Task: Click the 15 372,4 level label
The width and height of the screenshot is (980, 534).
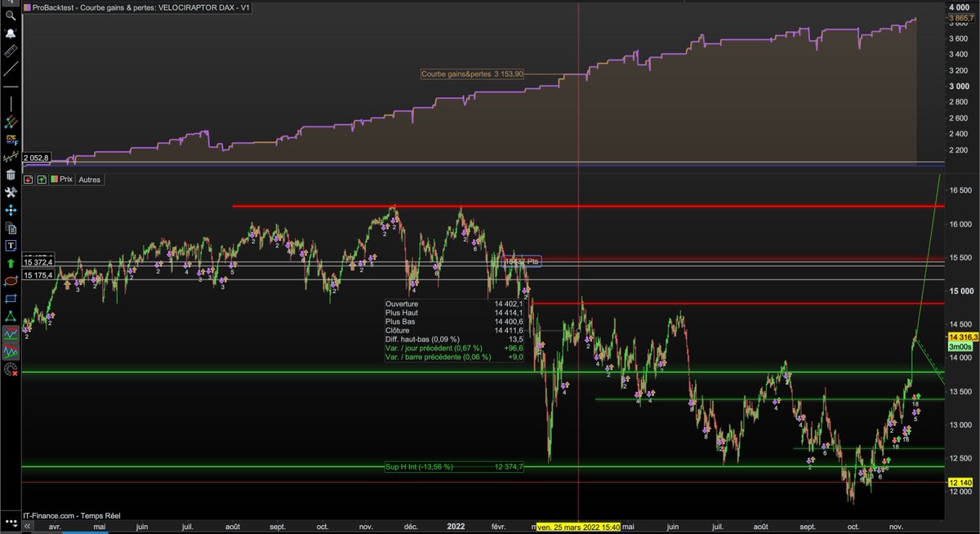Action: click(x=38, y=262)
